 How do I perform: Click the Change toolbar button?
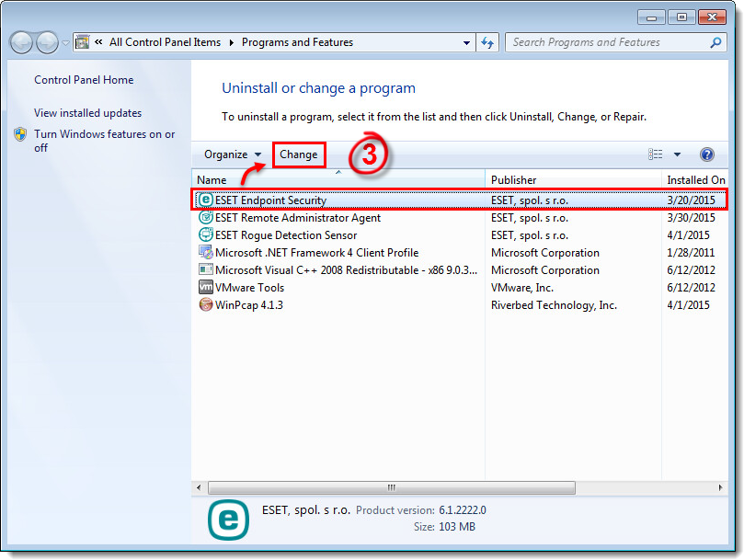(299, 154)
